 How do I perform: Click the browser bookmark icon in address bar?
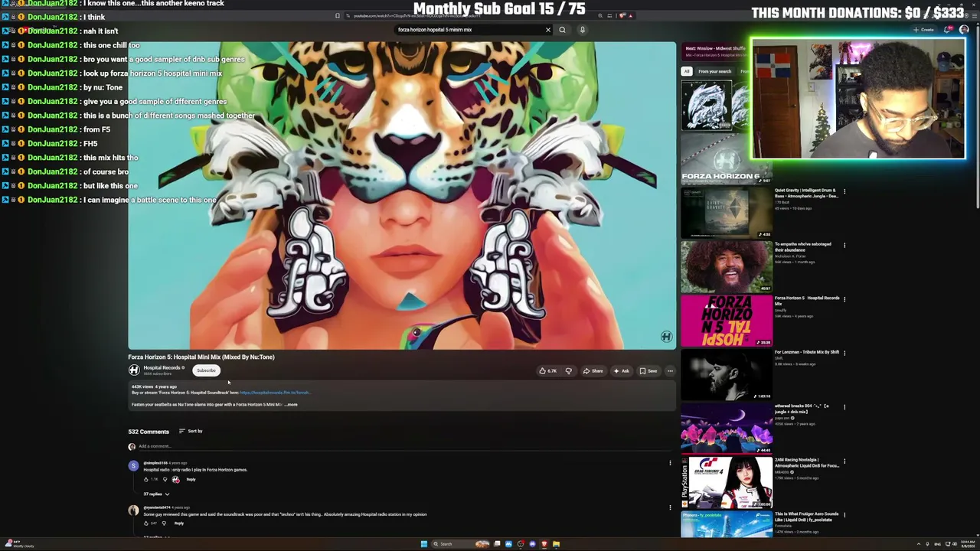click(337, 15)
